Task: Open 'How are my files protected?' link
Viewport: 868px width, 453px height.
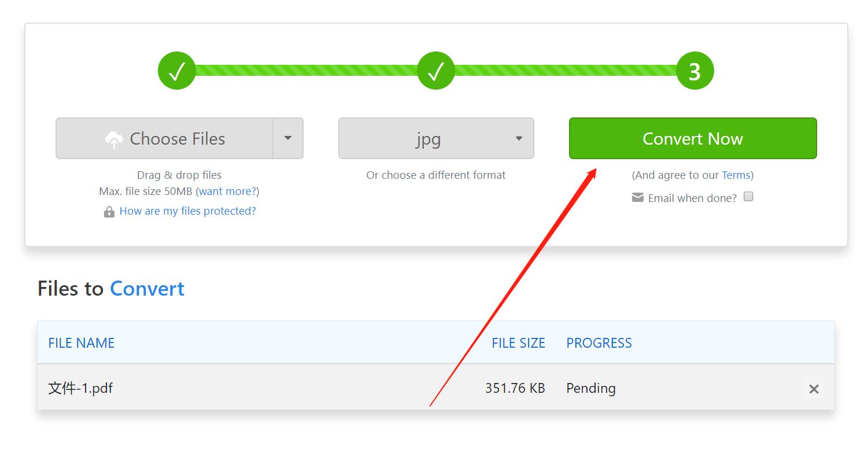Action: pyautogui.click(x=188, y=211)
